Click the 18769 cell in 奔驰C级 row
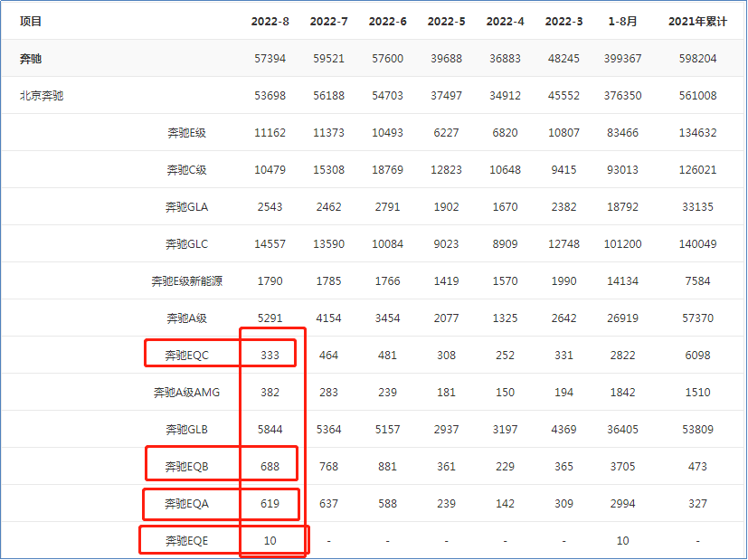 tap(387, 170)
